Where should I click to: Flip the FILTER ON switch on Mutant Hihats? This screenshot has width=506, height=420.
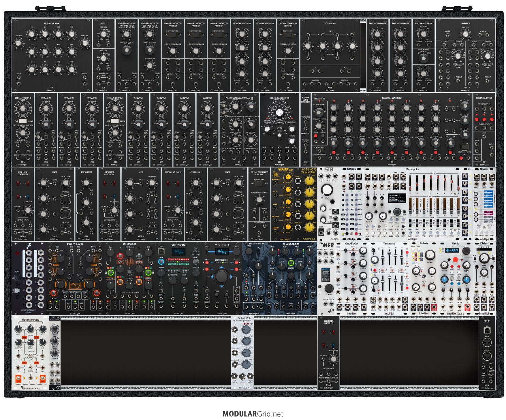30,368
